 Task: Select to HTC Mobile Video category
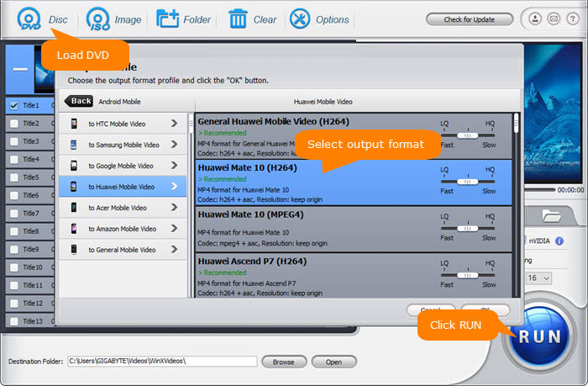point(123,124)
